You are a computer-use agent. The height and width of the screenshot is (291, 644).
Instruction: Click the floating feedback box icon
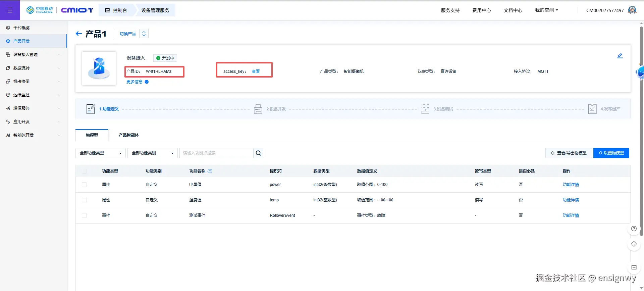pyautogui.click(x=634, y=268)
